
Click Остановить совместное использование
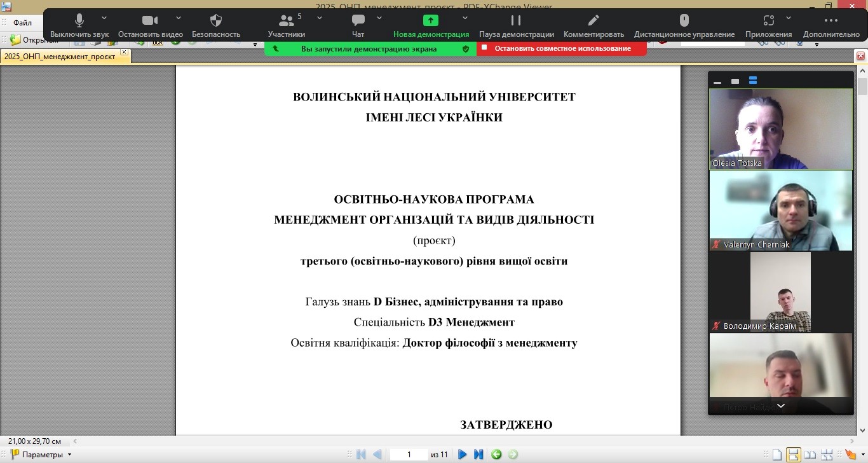click(x=562, y=48)
